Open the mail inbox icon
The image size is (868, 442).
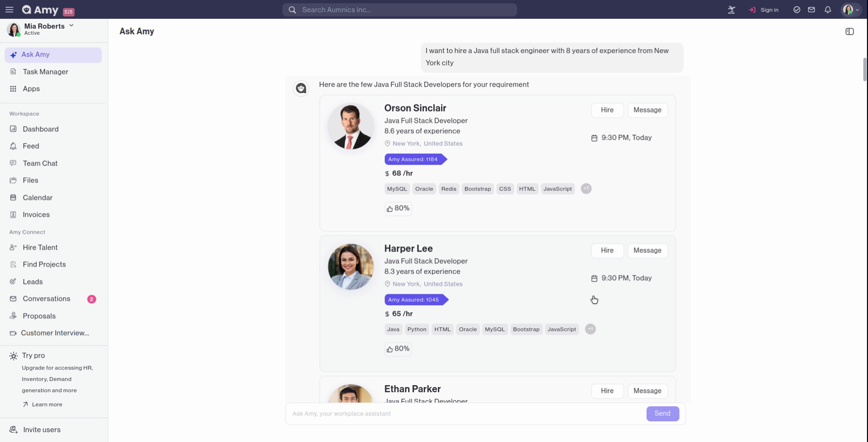coord(811,9)
